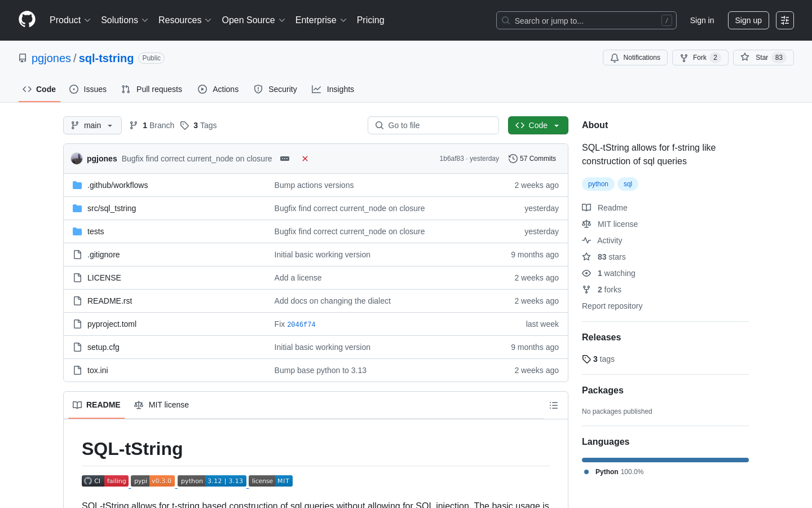Click the setup.cfg file icon
This screenshot has height=508, width=812.
(x=77, y=347)
